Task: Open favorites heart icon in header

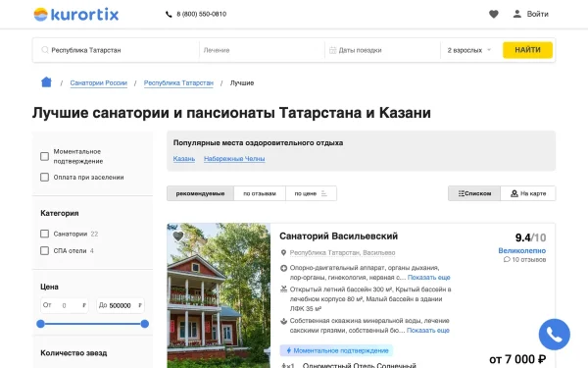Action: [494, 14]
